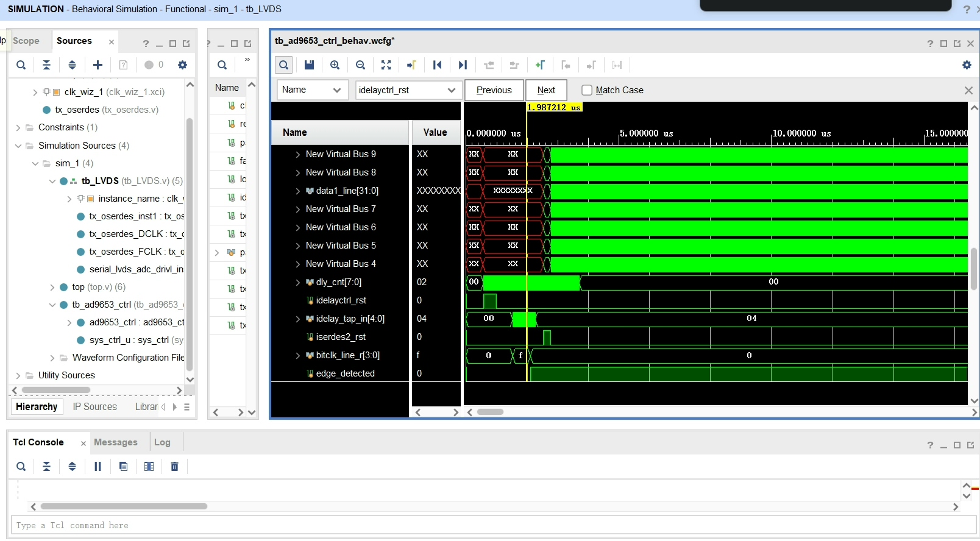Clear the Tcl Console with trash icon
Screen dimensions: 980x541
click(174, 467)
